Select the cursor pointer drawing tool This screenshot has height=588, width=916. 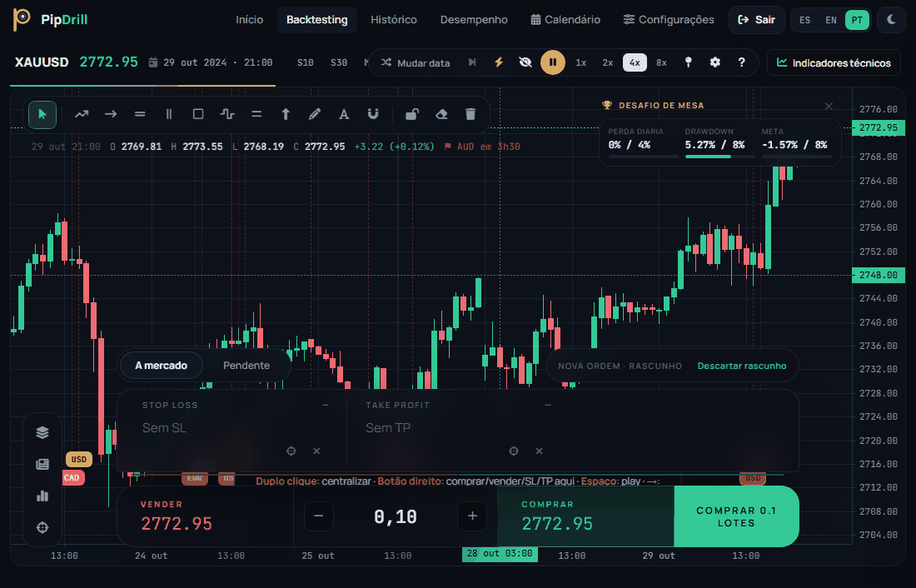click(x=42, y=115)
